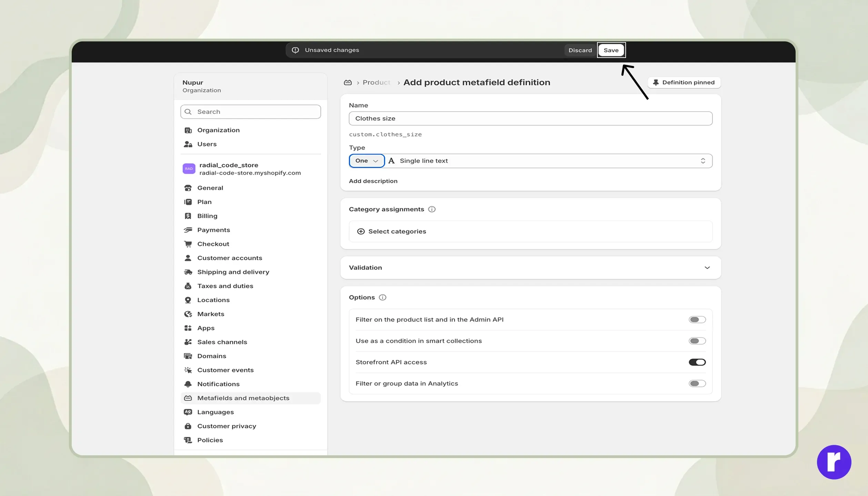Click the Notifications bell icon
Image resolution: width=868 pixels, height=496 pixels.
pyautogui.click(x=188, y=384)
